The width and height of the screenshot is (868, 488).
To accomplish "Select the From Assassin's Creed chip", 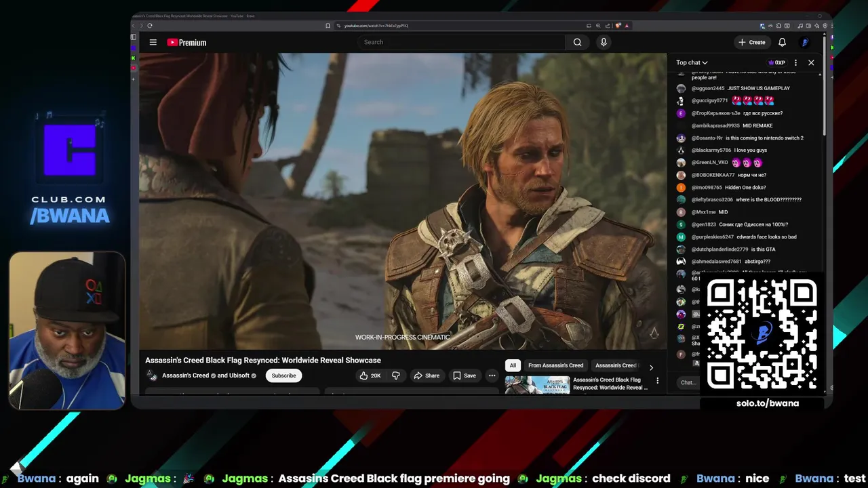I will pyautogui.click(x=555, y=365).
